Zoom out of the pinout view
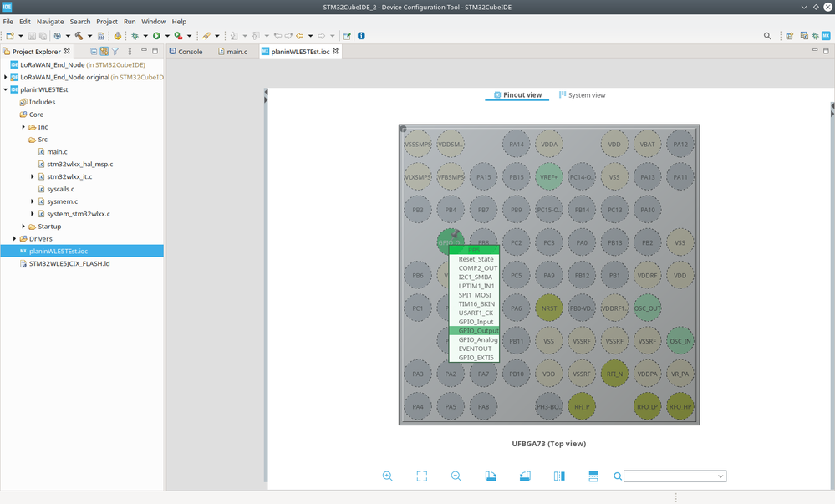Screen dimensions: 835x504 [456, 476]
